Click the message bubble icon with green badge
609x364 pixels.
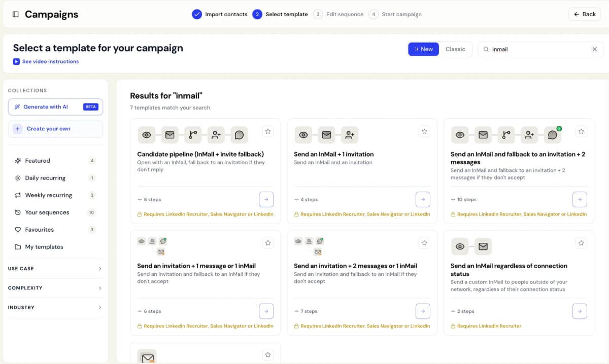coord(553,135)
